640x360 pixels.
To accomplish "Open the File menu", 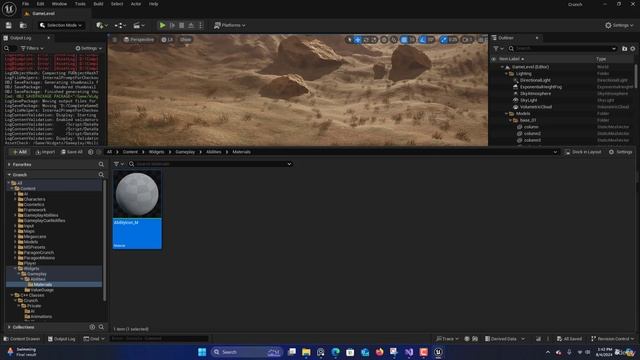I will [25, 4].
